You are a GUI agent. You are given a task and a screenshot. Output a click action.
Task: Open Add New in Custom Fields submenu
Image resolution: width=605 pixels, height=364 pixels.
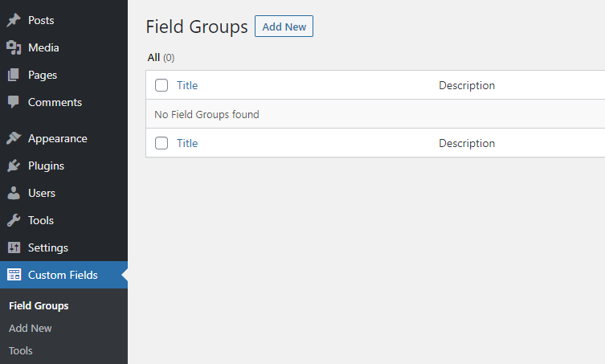(31, 328)
